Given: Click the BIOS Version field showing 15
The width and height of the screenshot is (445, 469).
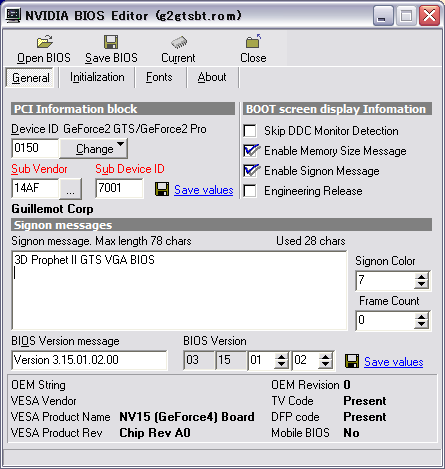Looking at the screenshot, I should coord(231,360).
